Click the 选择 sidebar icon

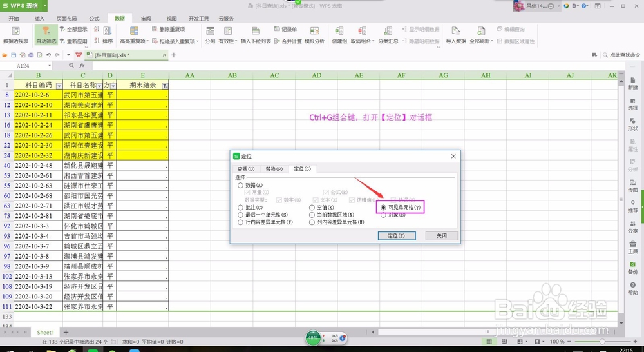coord(632,104)
